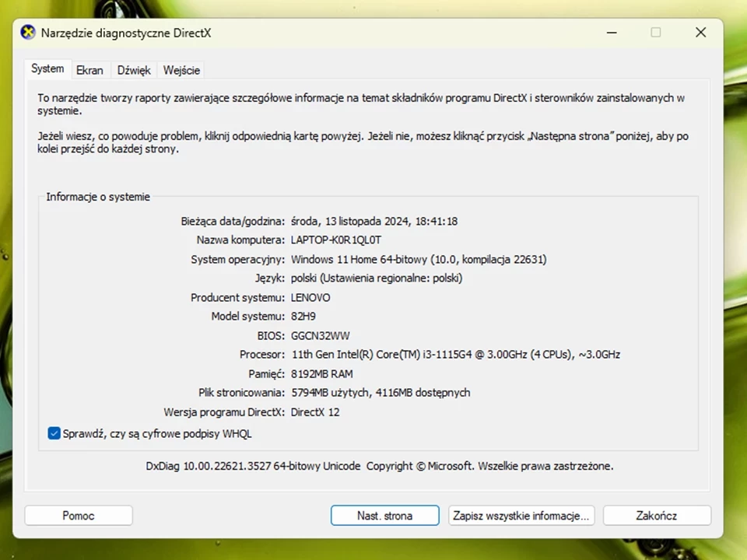Close the DirectX diagnostic window
The height and width of the screenshot is (560, 747).
[700, 33]
